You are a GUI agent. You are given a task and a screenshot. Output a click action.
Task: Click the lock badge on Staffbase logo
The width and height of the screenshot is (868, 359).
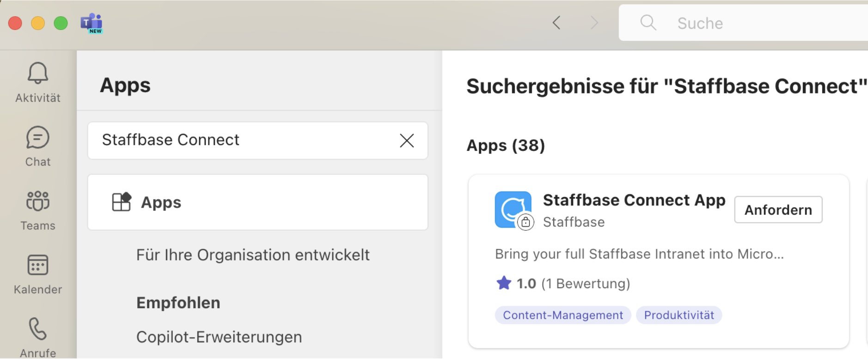pos(526,223)
